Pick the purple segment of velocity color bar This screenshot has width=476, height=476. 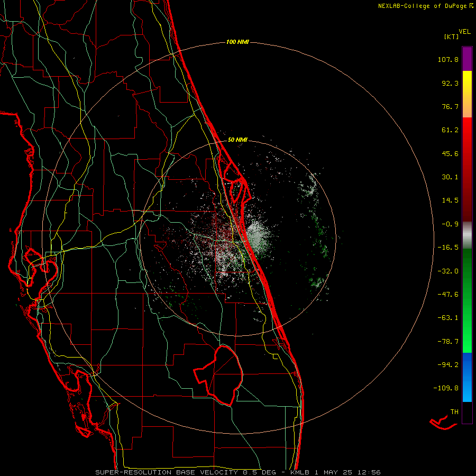[467, 59]
